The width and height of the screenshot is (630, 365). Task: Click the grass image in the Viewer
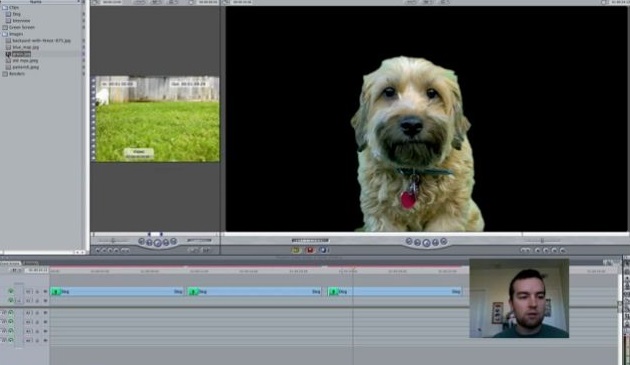[x=157, y=119]
